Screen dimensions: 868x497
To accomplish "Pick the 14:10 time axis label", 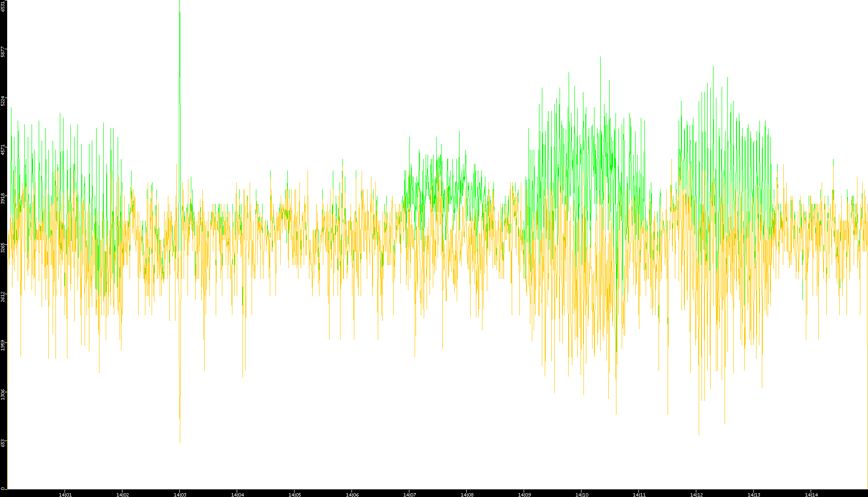I will [582, 495].
